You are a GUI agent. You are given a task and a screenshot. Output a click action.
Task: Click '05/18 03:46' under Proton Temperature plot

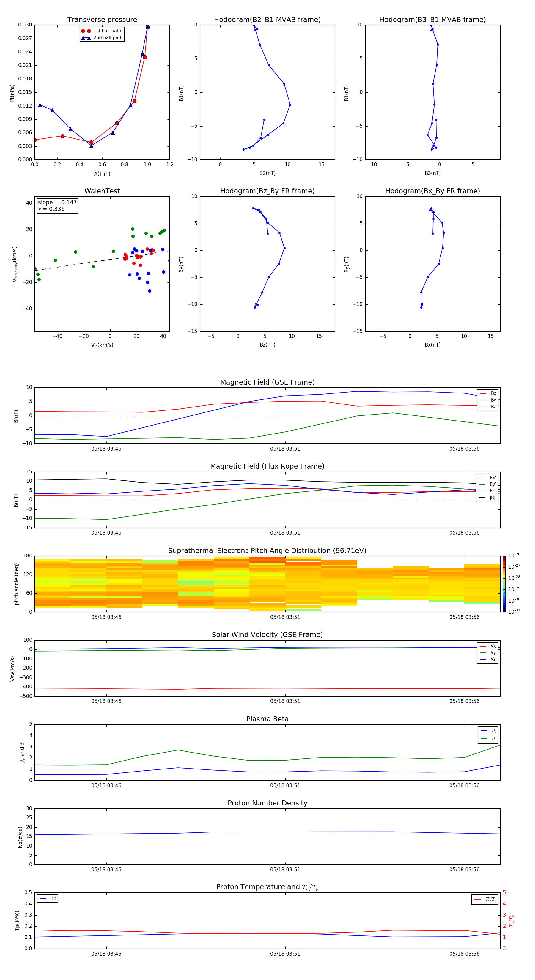coord(106,954)
